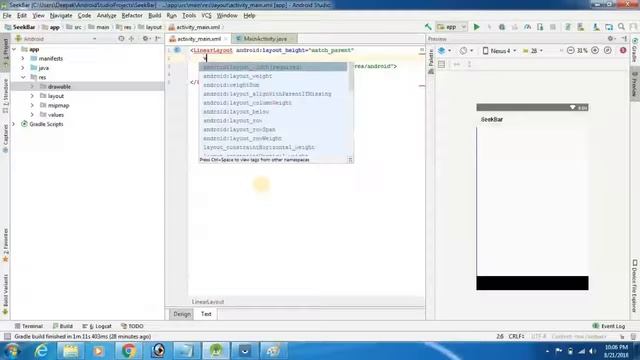The height and width of the screenshot is (360, 640).
Task: Click the SDK Manager toolbar icon
Action: click(596, 27)
